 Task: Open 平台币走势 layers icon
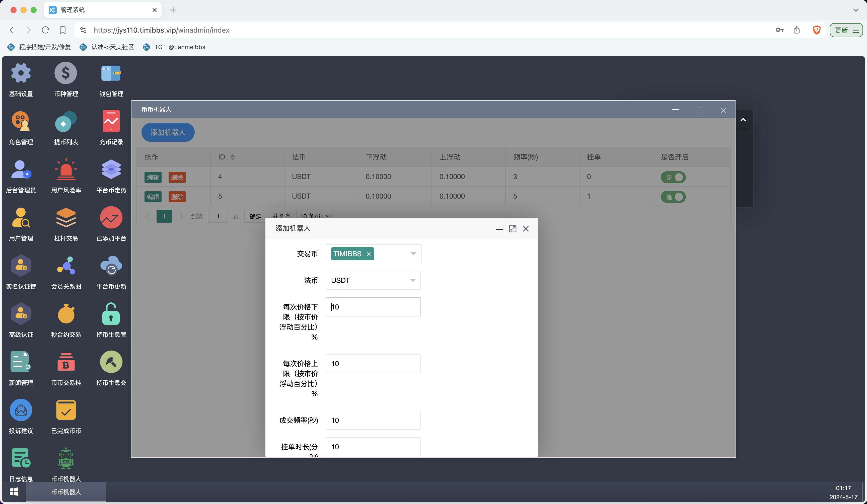pos(111,169)
